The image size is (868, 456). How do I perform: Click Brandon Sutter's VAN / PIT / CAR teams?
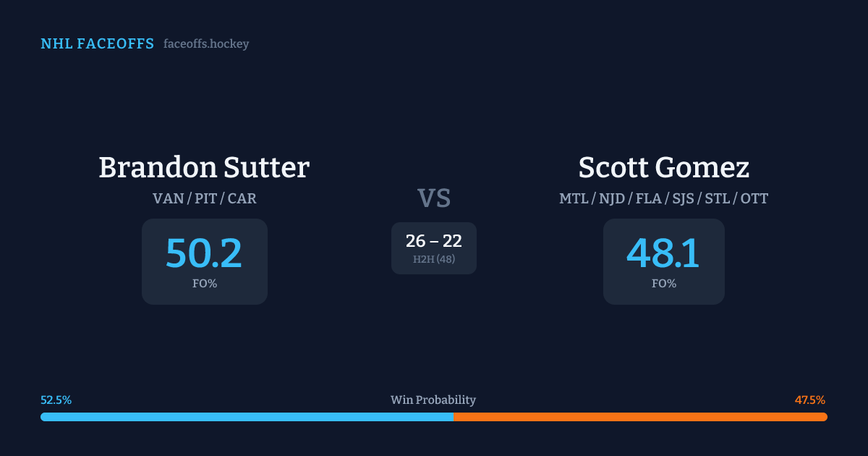pyautogui.click(x=204, y=198)
